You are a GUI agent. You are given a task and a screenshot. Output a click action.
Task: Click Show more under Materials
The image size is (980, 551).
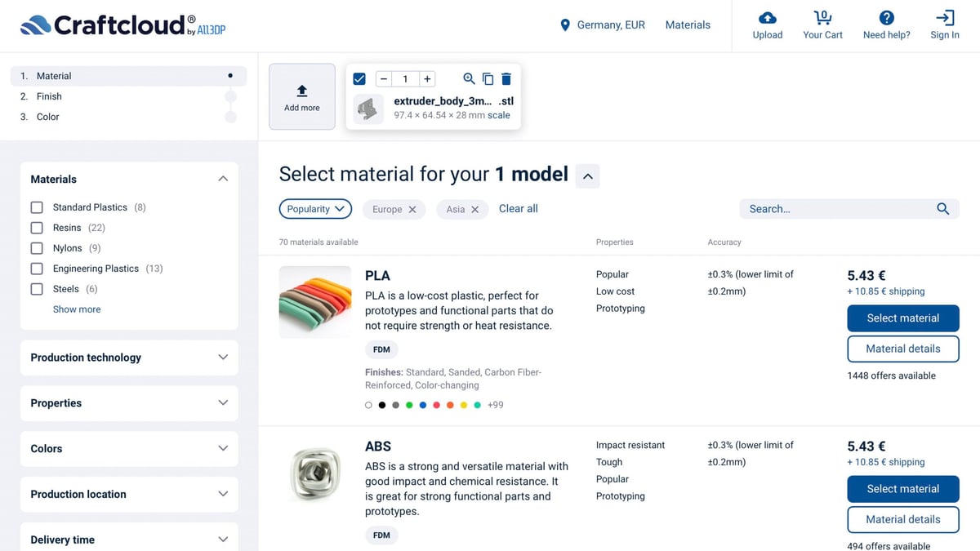coord(77,309)
